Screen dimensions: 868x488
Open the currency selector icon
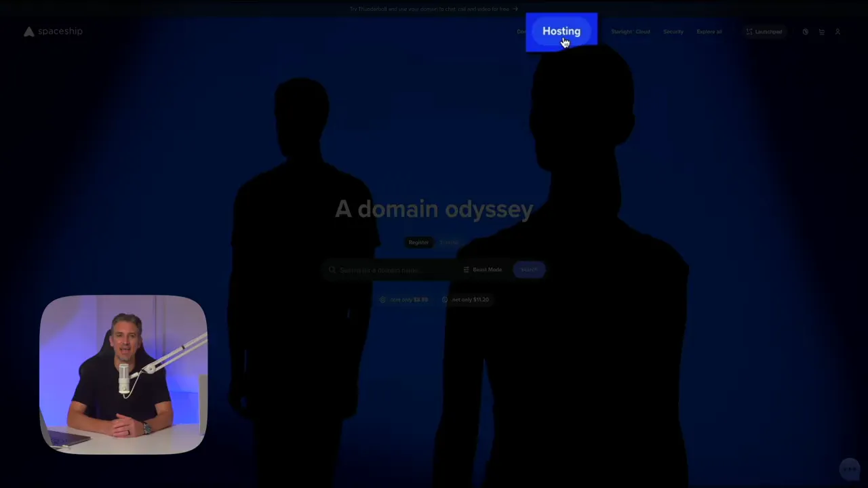coord(805,32)
